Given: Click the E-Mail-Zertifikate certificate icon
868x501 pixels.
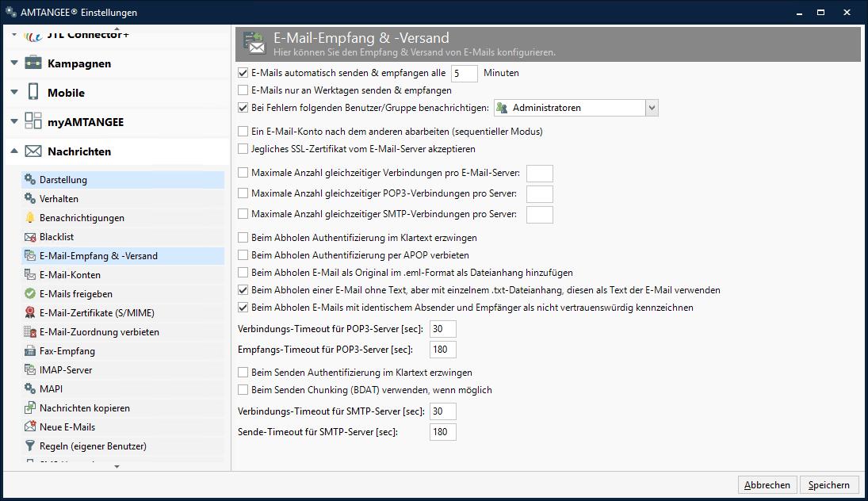Looking at the screenshot, I should [x=30, y=313].
